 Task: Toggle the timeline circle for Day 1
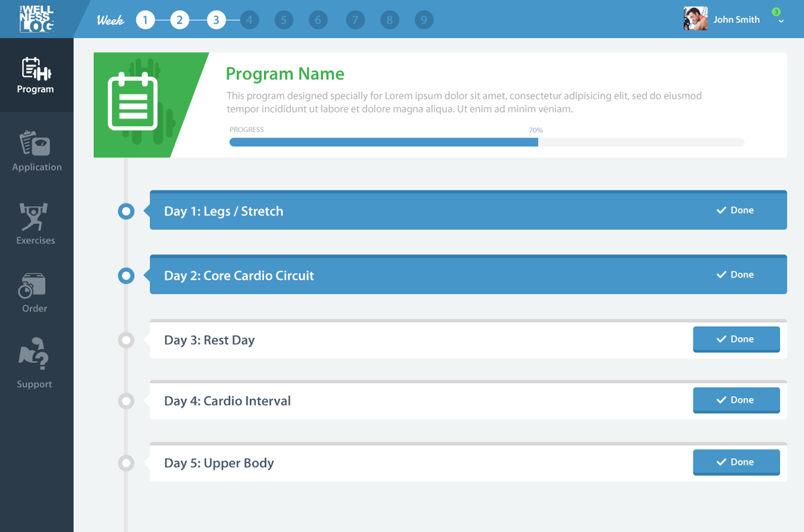click(x=126, y=211)
